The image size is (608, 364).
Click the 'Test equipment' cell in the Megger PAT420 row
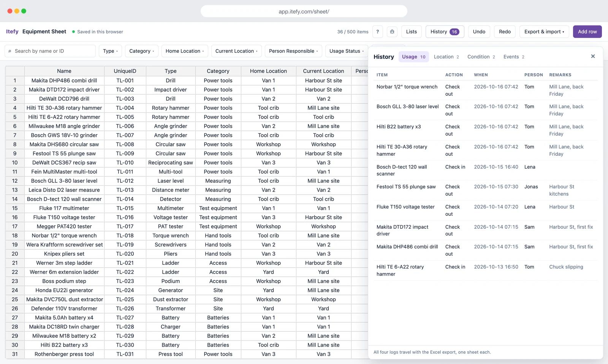point(218,226)
